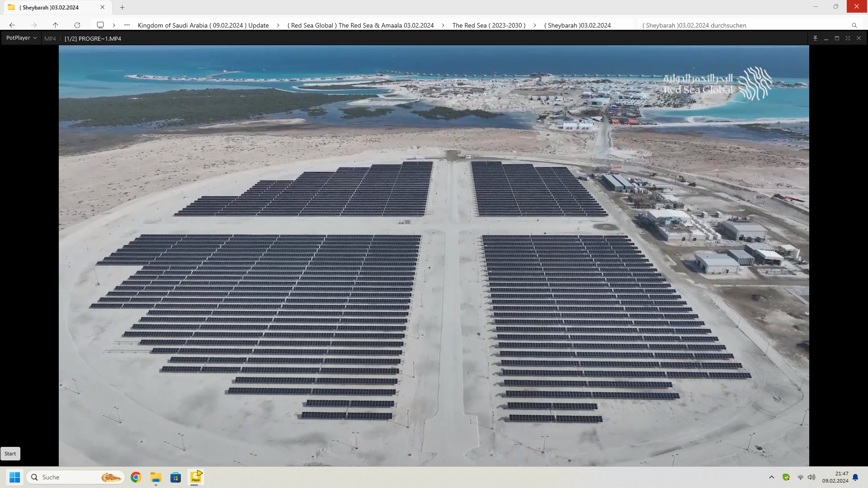This screenshot has width=868, height=488.
Task: Open Wi-Fi network settings in tray
Action: tap(800, 477)
